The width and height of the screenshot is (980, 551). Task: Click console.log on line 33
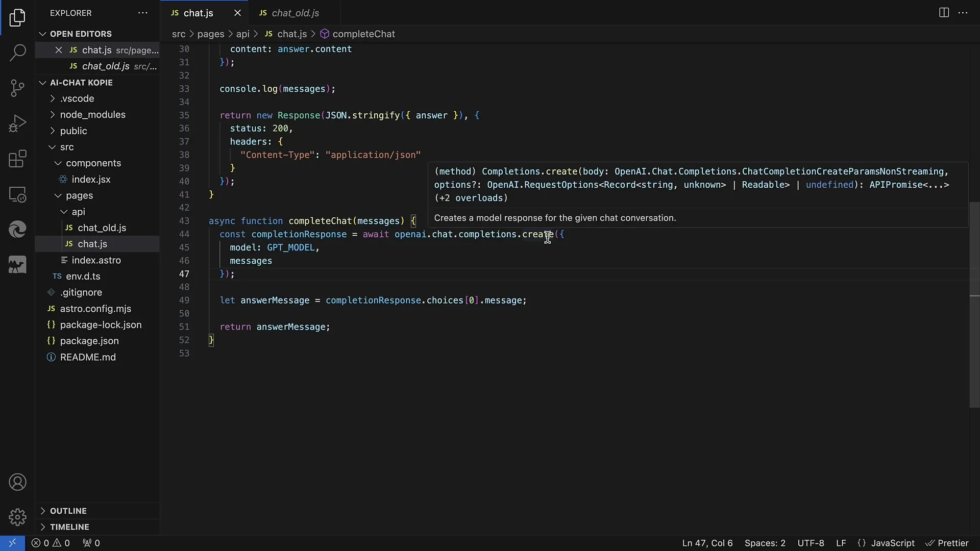point(249,89)
